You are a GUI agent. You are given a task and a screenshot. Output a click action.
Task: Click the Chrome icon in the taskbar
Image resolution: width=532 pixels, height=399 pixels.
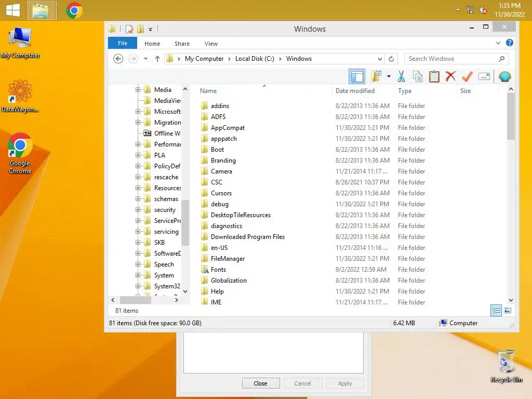pyautogui.click(x=74, y=10)
